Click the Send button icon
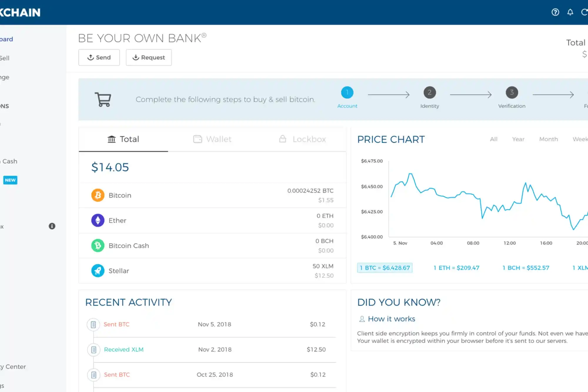This screenshot has width=588, height=392. click(91, 57)
